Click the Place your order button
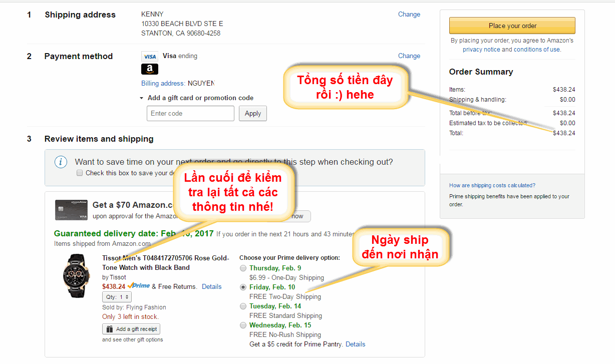Image resolution: width=615 pixels, height=364 pixels. pos(512,26)
